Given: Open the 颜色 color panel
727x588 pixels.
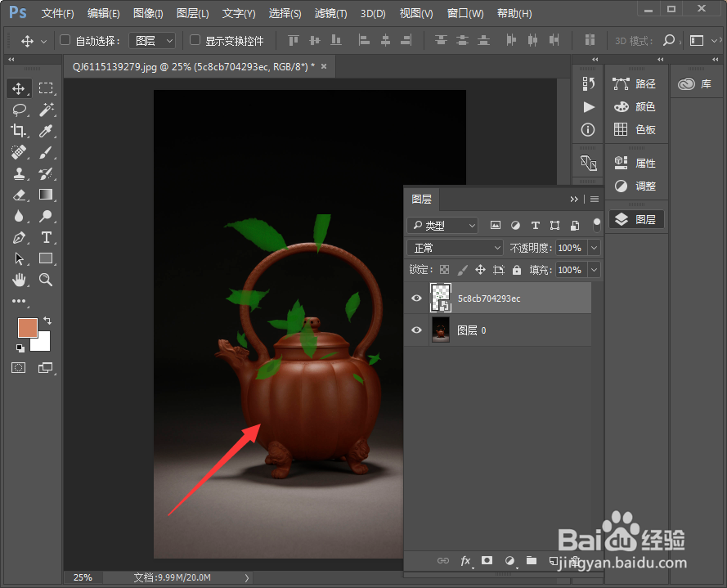Looking at the screenshot, I should coord(635,106).
